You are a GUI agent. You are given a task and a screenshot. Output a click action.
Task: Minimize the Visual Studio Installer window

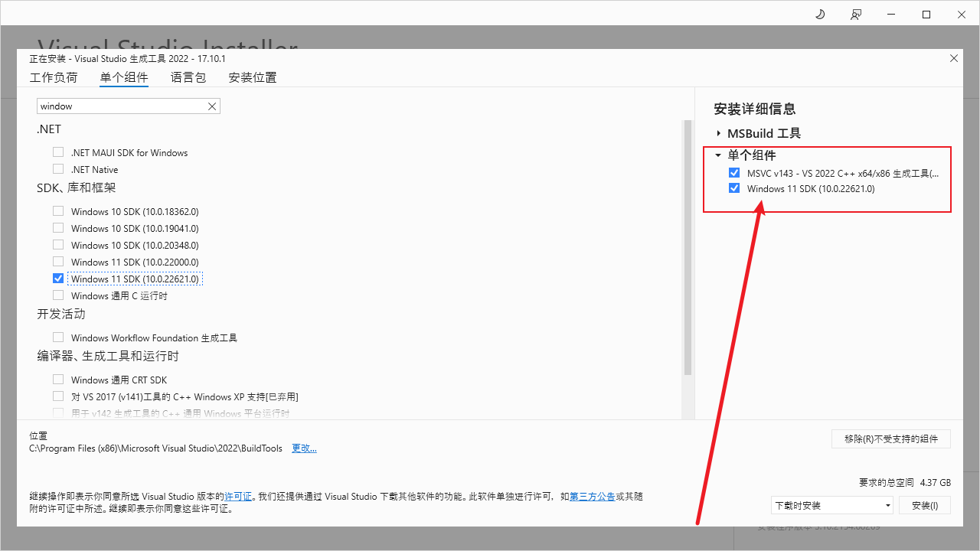click(891, 15)
